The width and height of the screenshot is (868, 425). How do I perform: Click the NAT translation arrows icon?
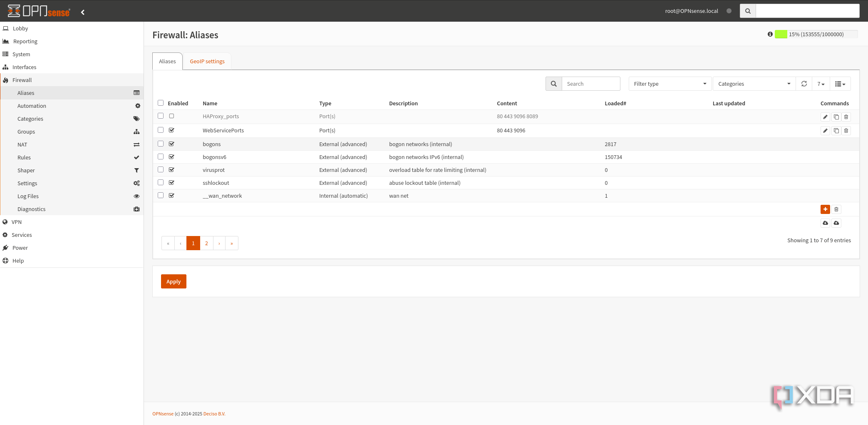point(136,144)
